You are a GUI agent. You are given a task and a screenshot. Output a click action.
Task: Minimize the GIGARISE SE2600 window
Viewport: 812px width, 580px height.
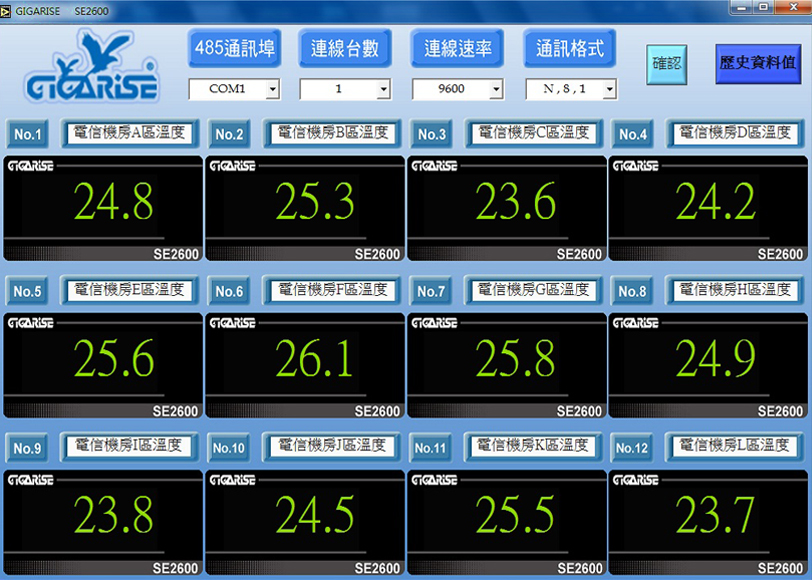point(742,7)
